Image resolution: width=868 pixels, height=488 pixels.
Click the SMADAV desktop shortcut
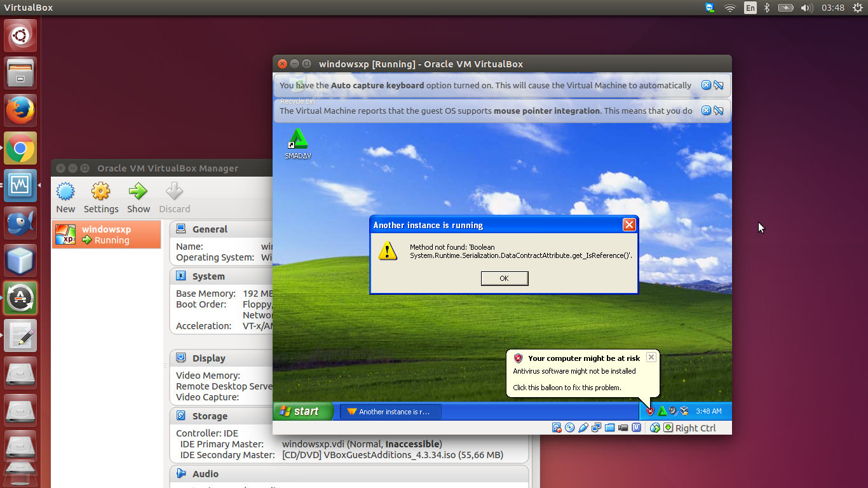(298, 144)
